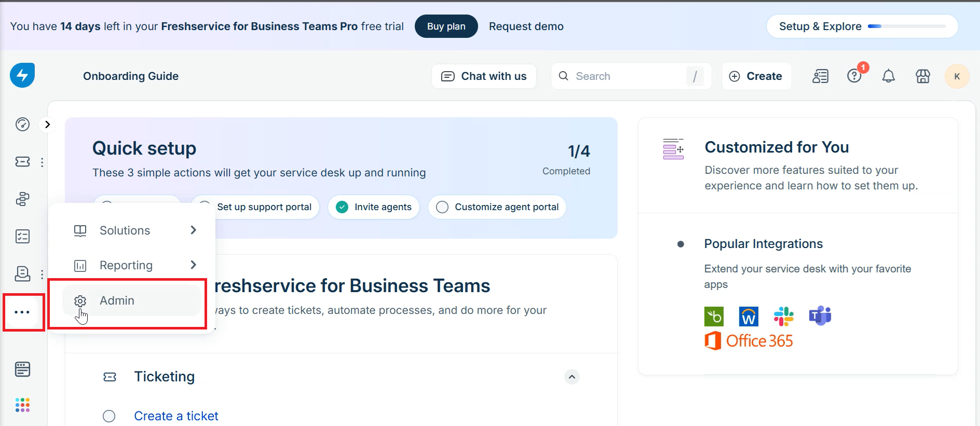The width and height of the screenshot is (980, 426).
Task: Open the Tickets icon in sidebar
Action: (x=22, y=162)
